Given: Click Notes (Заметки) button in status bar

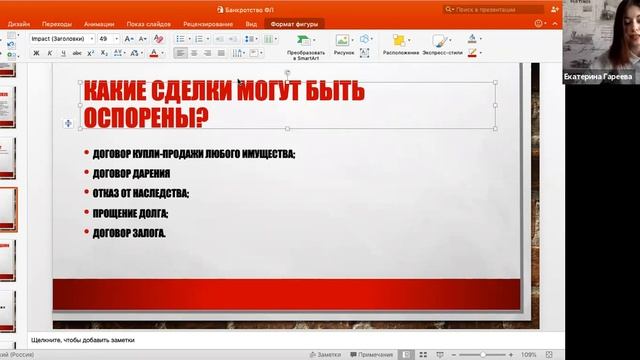Looking at the screenshot, I should [x=325, y=355].
